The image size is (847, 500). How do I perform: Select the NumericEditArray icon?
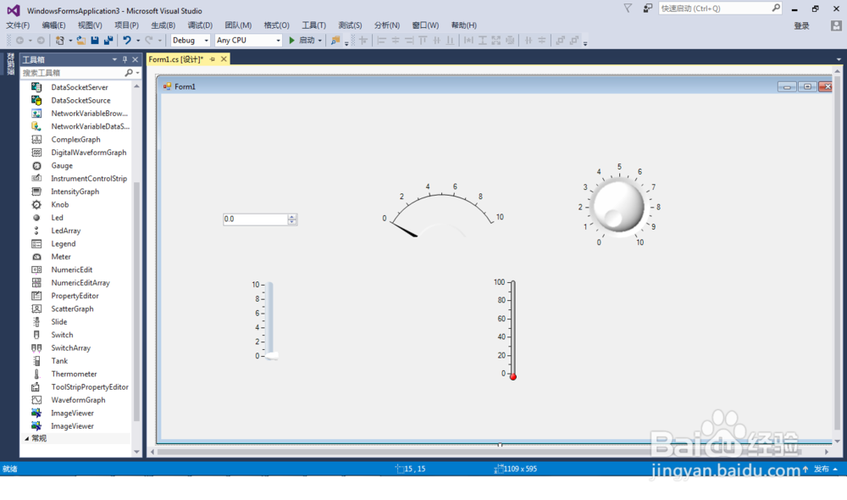pos(36,282)
